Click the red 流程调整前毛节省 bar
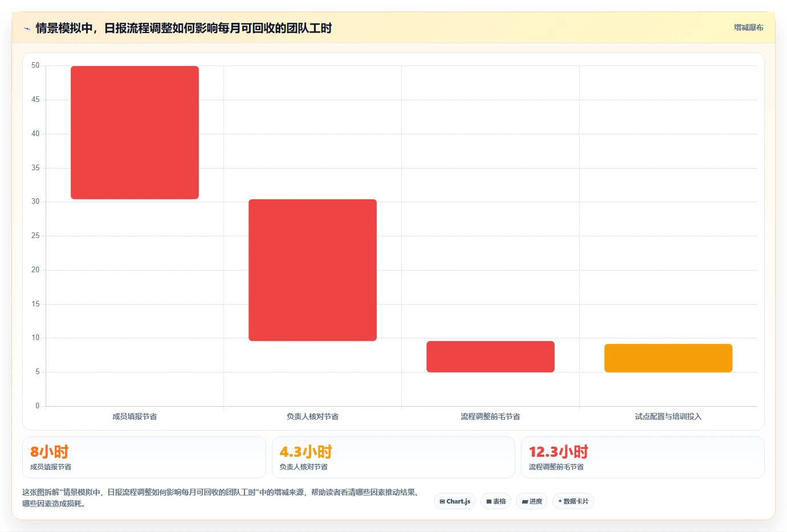Image resolution: width=787 pixels, height=532 pixels. [x=490, y=357]
